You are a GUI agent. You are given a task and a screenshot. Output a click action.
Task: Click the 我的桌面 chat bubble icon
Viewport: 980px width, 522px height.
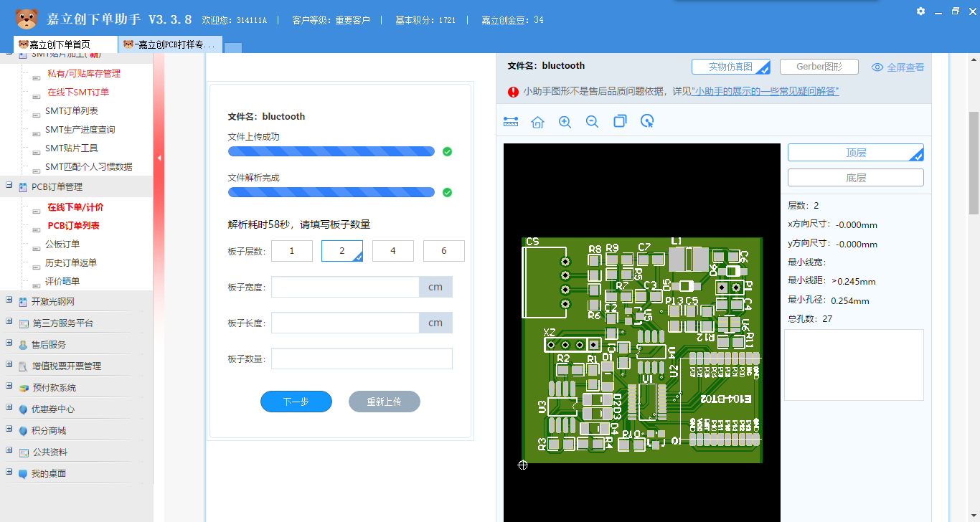point(23,474)
